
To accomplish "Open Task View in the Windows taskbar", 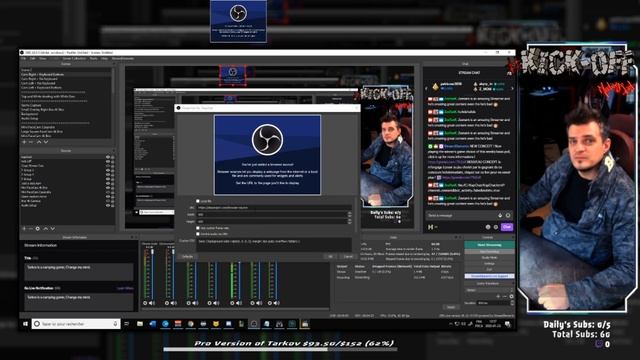I will (x=127, y=324).
